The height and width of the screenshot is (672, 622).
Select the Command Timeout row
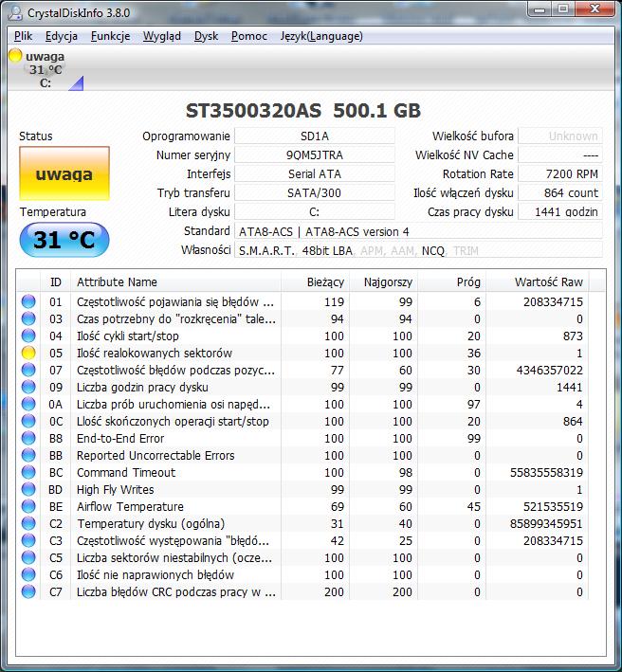303,472
